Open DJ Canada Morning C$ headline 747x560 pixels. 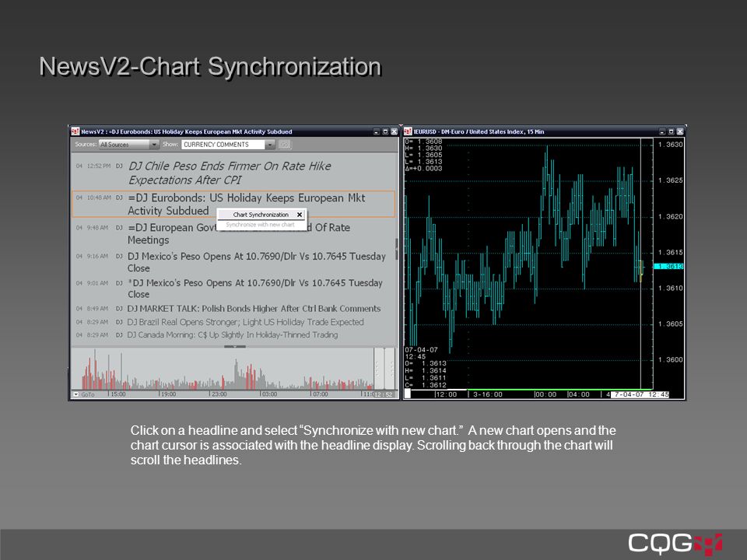tap(233, 334)
